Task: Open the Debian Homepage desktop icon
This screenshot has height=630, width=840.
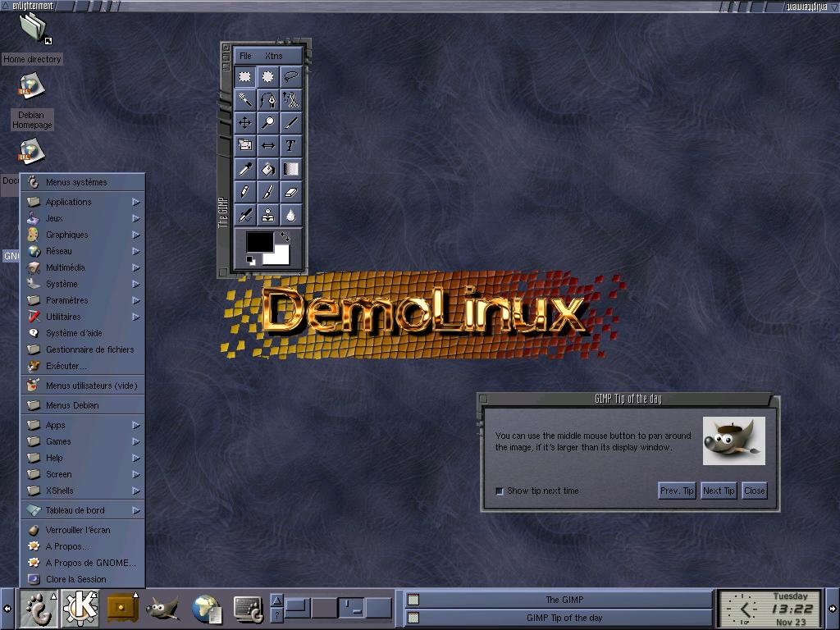Action: point(32,102)
